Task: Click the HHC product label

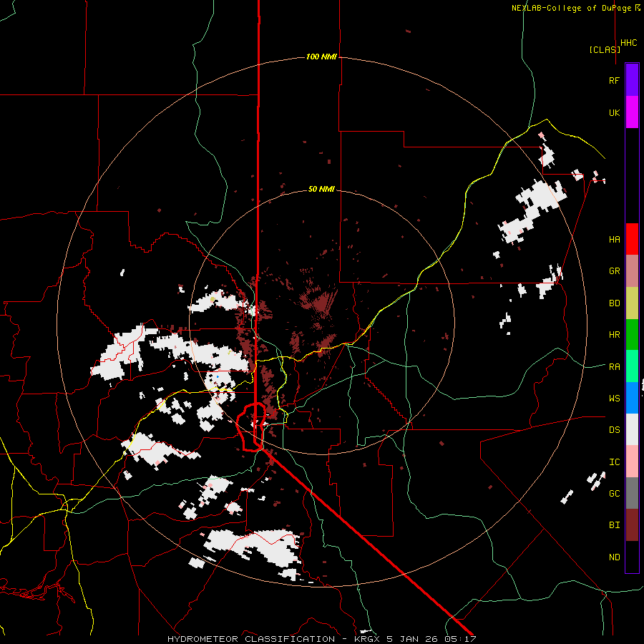Action: [628, 43]
